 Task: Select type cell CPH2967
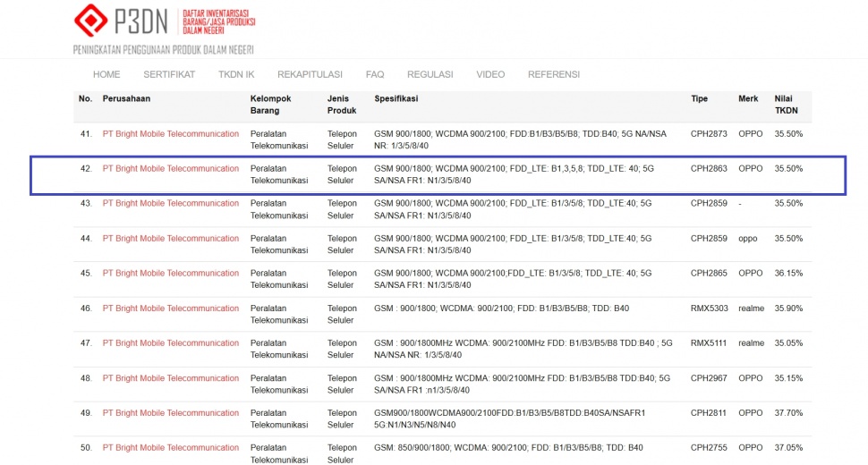709,378
